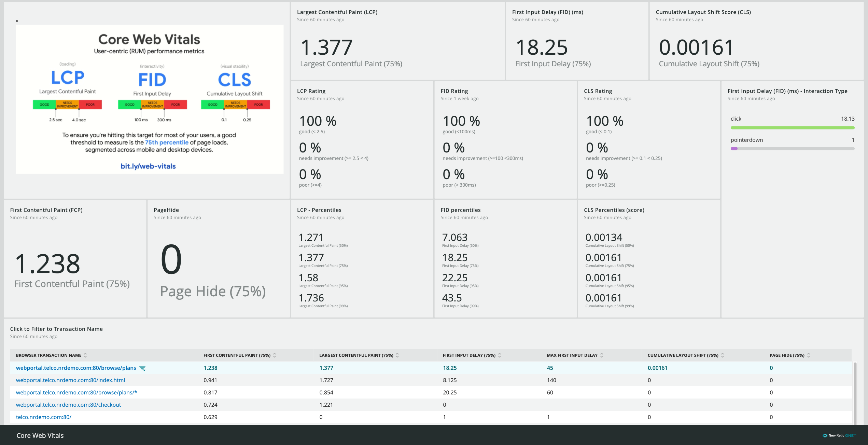
Task: Click the table vertical scrollbar
Action: click(x=855, y=393)
